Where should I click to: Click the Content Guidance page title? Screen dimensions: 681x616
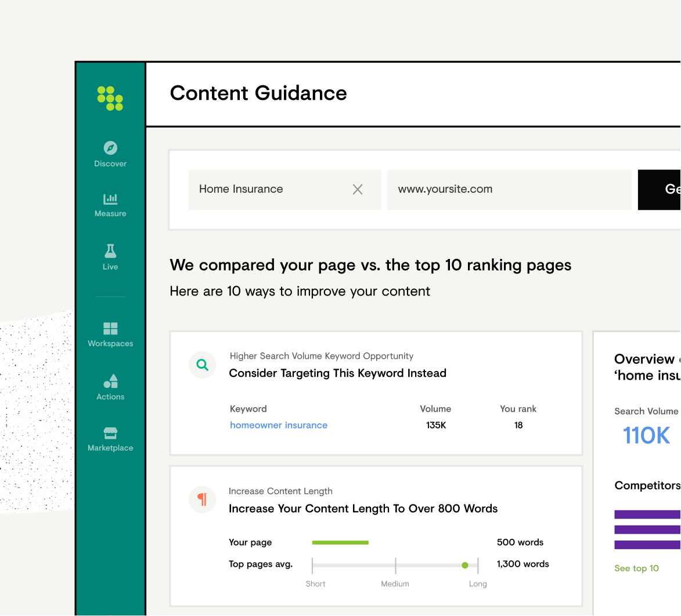tap(258, 93)
